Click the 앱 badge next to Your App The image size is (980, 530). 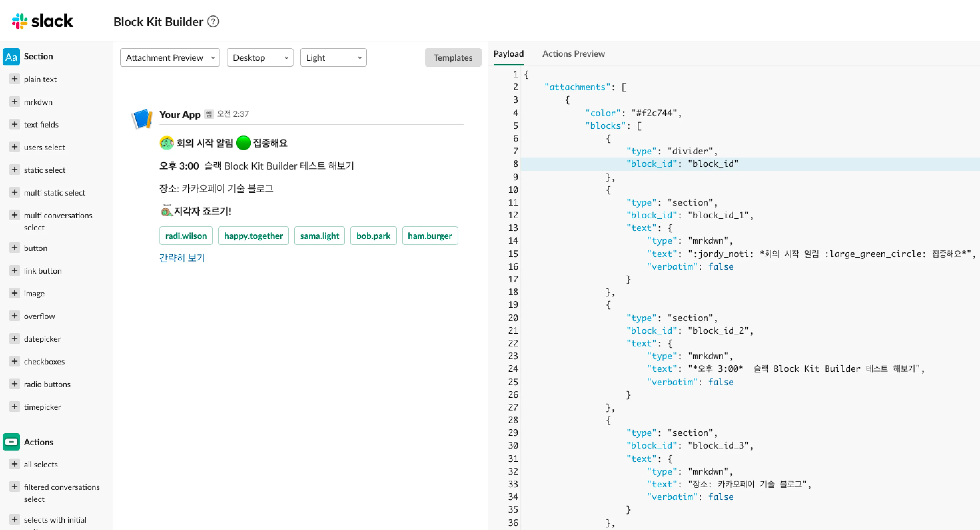209,114
